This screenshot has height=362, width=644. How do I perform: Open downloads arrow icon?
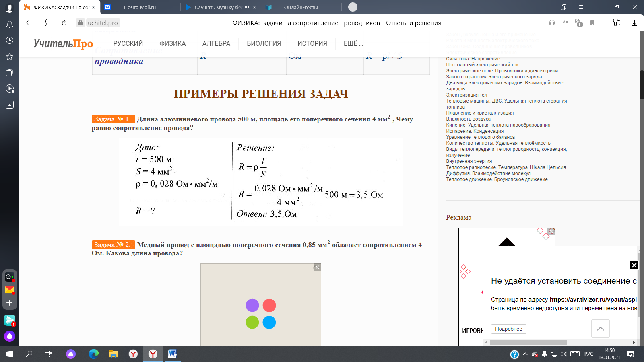coord(634,23)
